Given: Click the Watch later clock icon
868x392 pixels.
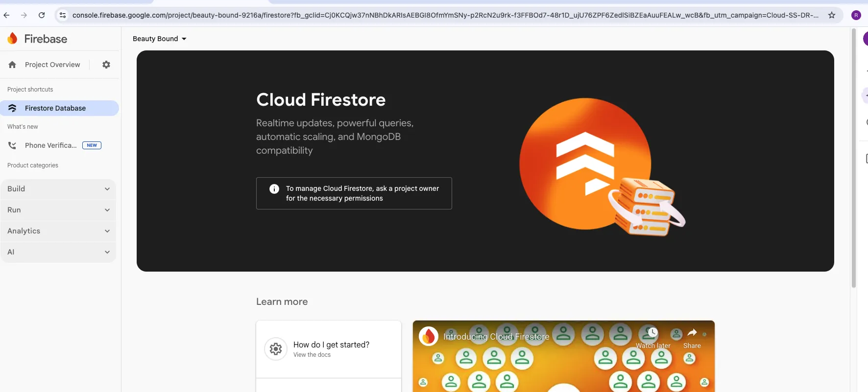Looking at the screenshot, I should (x=652, y=332).
